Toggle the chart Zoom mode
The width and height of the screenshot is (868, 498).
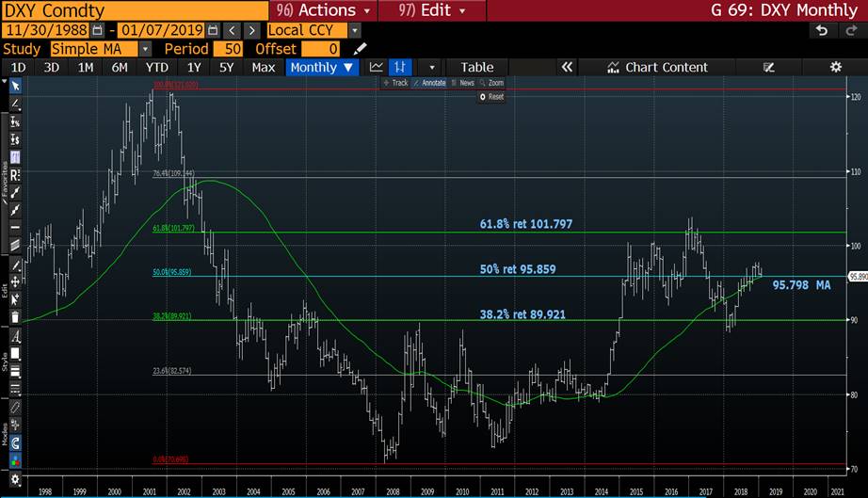click(x=491, y=83)
